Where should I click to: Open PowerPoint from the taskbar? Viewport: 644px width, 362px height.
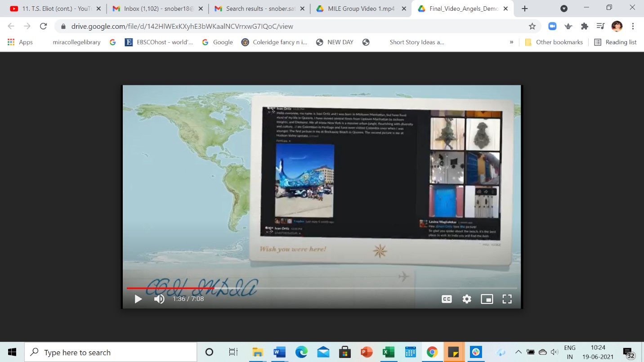point(367,352)
